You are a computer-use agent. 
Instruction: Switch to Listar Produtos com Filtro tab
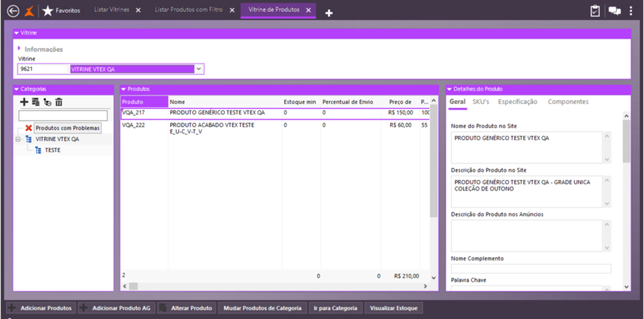(189, 10)
